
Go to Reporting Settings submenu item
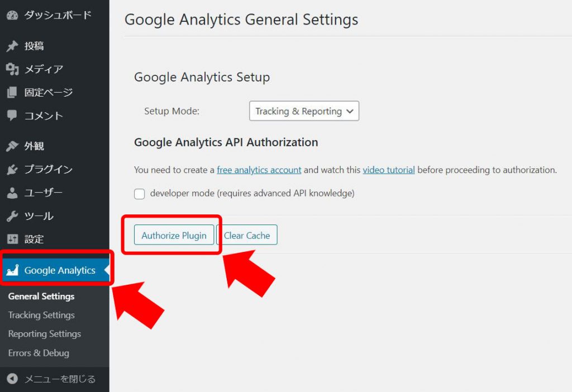45,334
